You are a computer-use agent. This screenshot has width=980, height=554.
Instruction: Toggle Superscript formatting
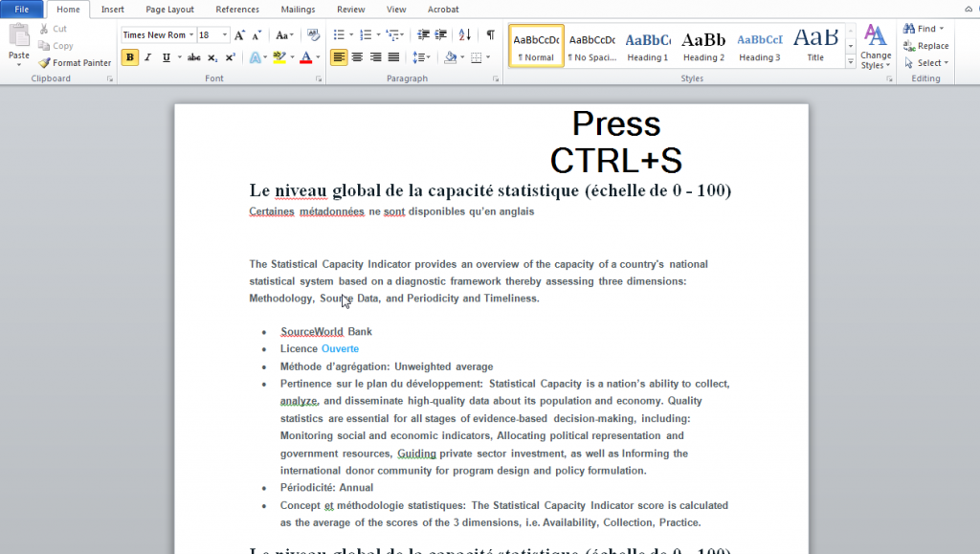pos(230,57)
